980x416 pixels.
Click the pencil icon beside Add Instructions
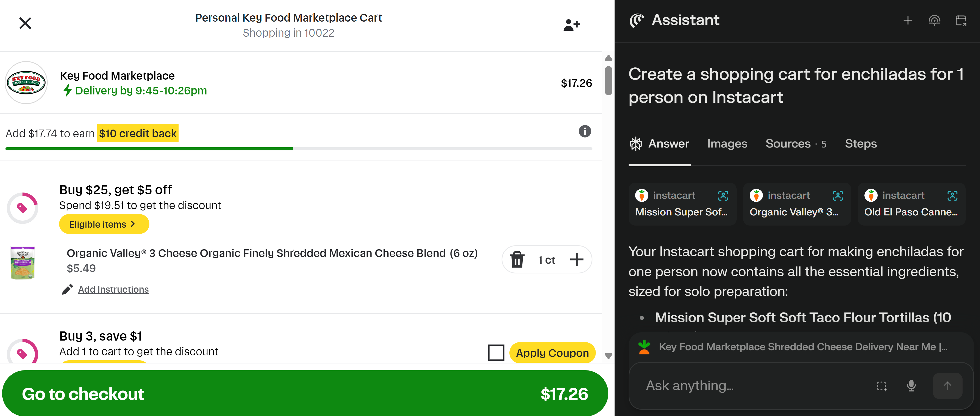pos(67,289)
